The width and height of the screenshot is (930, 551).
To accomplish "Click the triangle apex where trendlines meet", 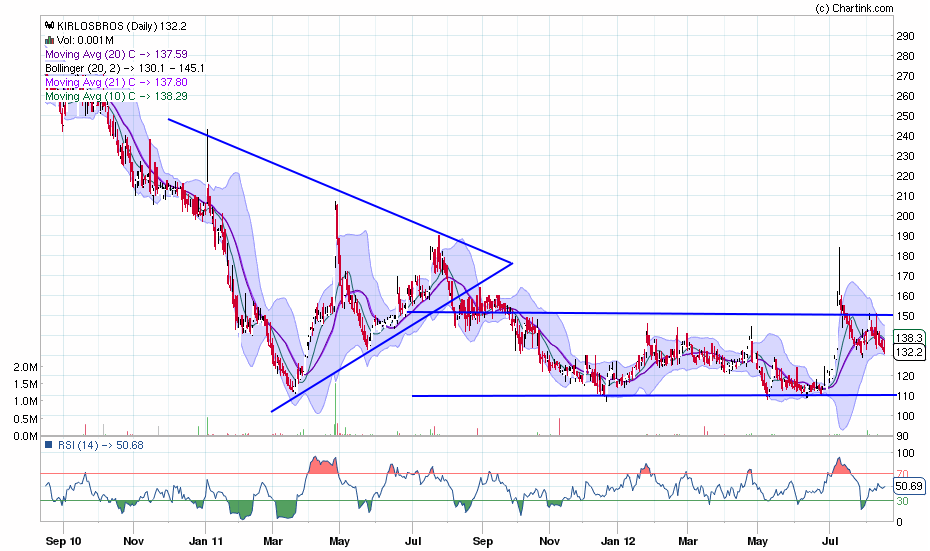I will (x=511, y=263).
